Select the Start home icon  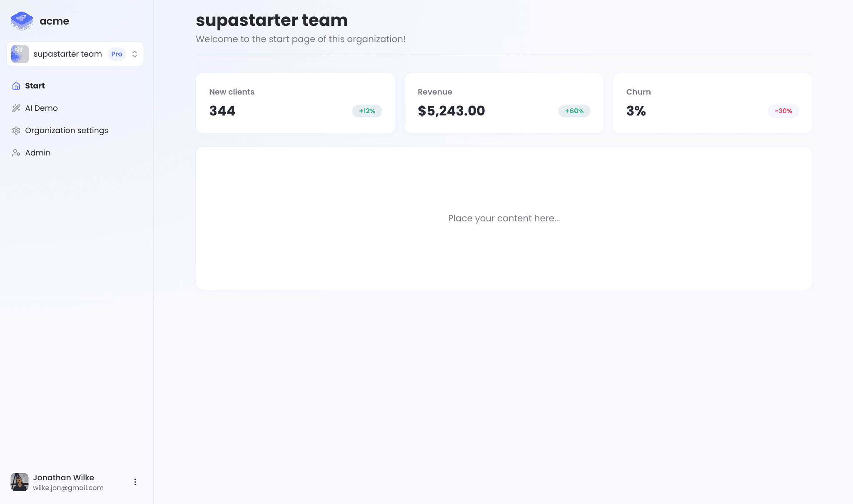click(16, 85)
